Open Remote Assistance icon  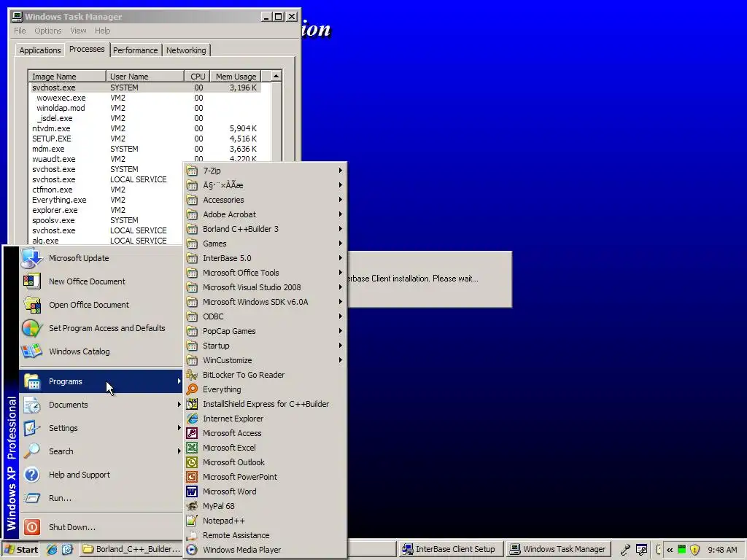pos(192,535)
